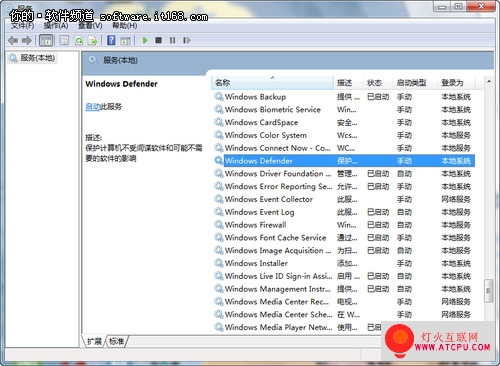Image resolution: width=500 pixels, height=366 pixels.
Task: Open the blue Help toolbar icon
Action: [111, 40]
